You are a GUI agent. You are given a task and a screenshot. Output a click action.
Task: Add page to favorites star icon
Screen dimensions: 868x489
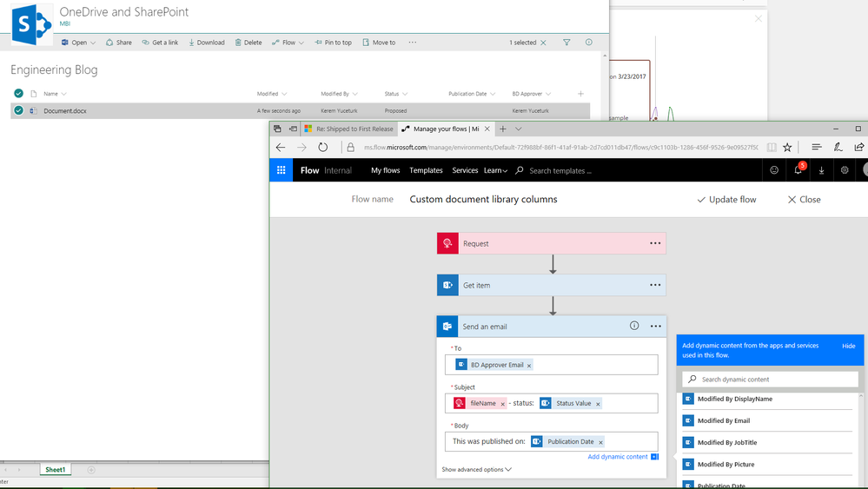(x=787, y=147)
